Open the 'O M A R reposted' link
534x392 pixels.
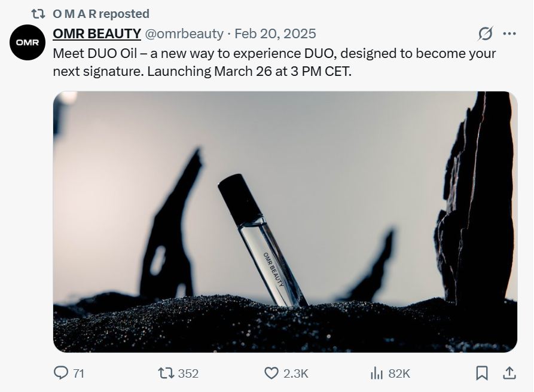tap(101, 14)
